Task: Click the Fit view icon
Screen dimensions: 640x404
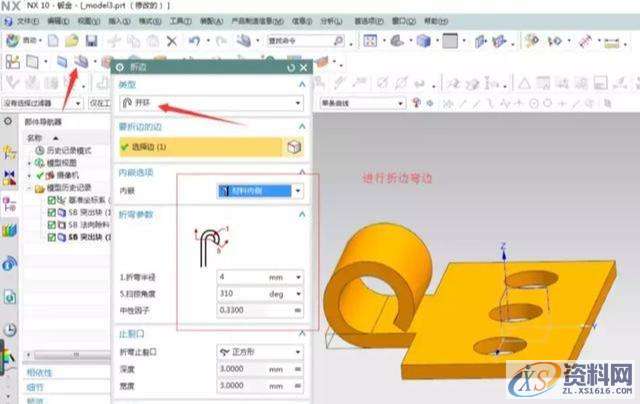Action: 370,40
